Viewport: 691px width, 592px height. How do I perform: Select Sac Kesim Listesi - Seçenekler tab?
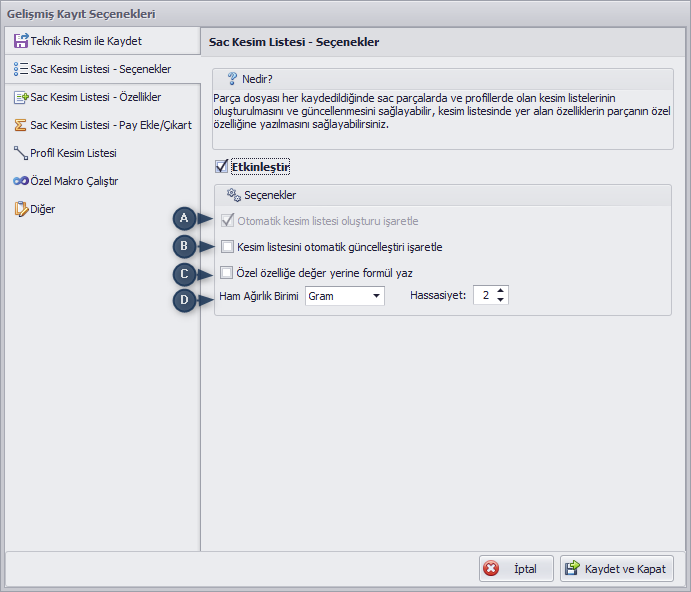click(103, 69)
